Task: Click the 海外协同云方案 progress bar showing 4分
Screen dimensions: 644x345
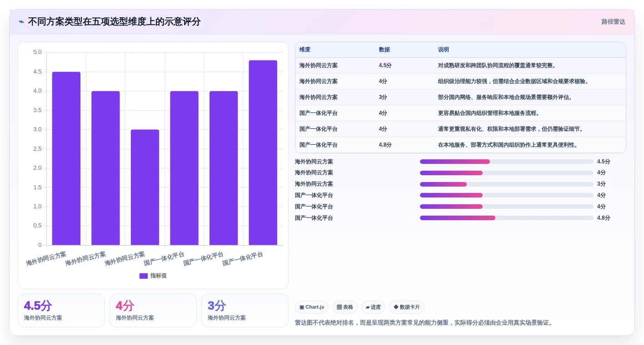Action: pos(507,173)
